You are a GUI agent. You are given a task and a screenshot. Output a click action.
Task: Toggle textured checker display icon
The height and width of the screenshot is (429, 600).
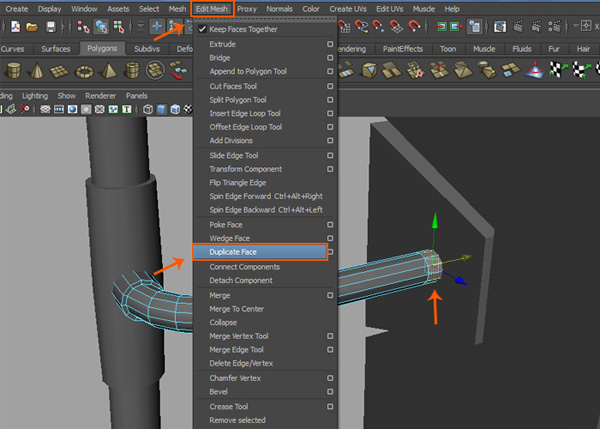tap(188, 109)
